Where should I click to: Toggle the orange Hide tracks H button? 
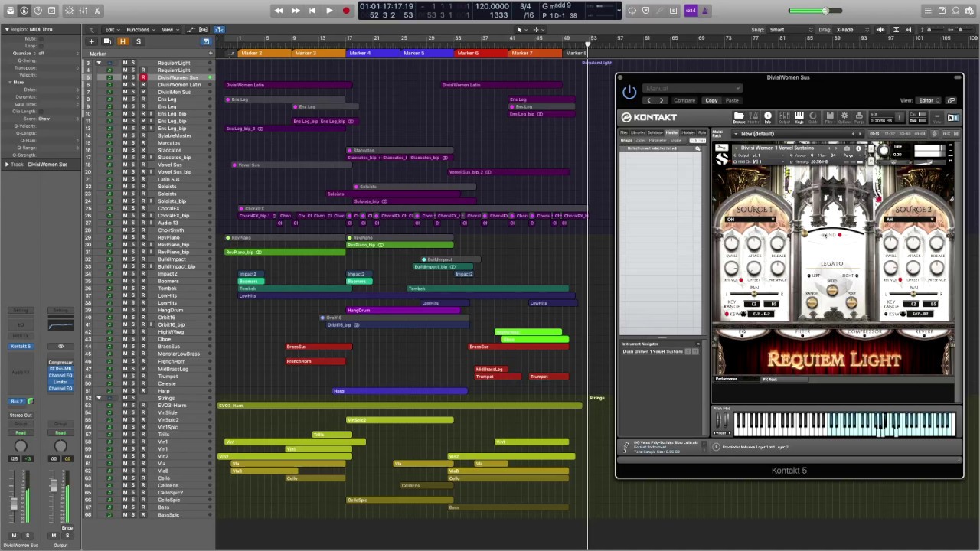[122, 41]
